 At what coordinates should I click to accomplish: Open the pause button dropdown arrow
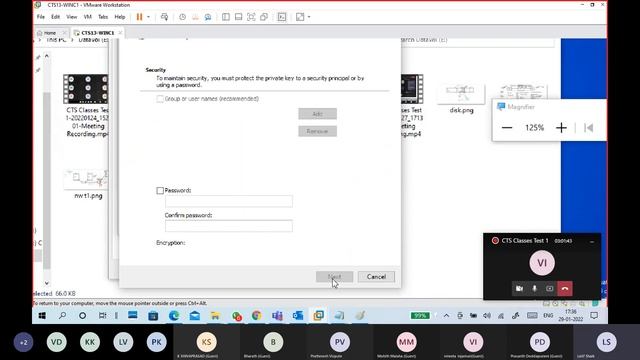(149, 17)
